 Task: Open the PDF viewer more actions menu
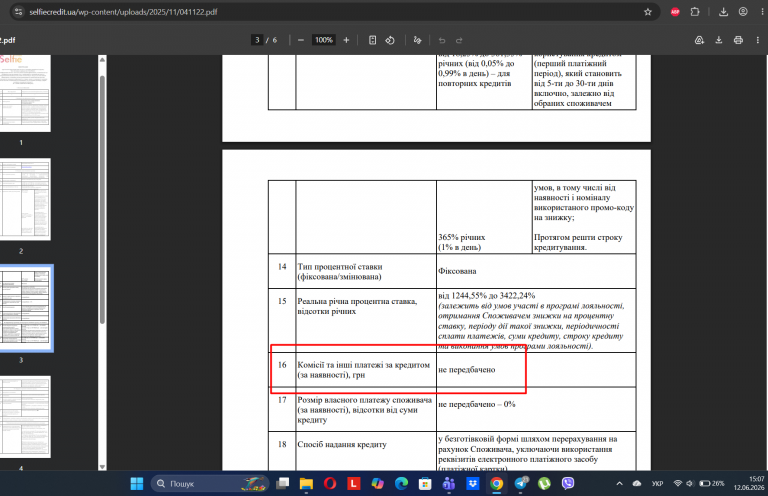pyautogui.click(x=758, y=40)
